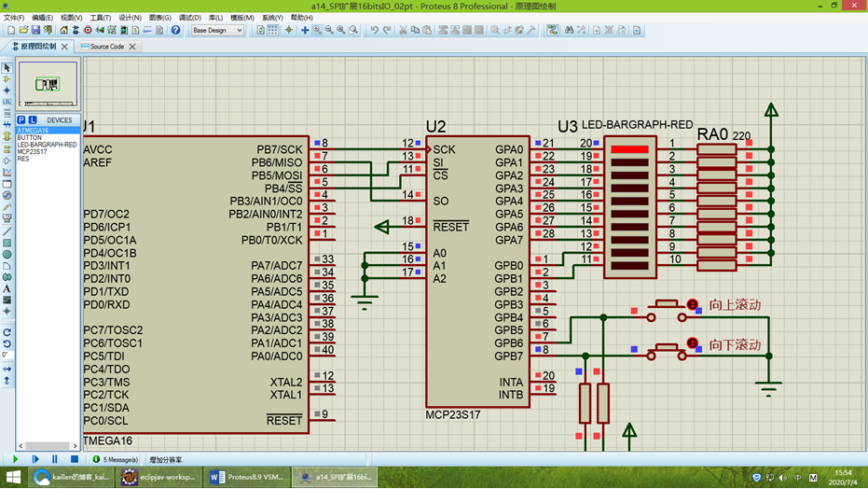The width and height of the screenshot is (868, 489).
Task: Open the 调试(D) menu
Action: 190,18
